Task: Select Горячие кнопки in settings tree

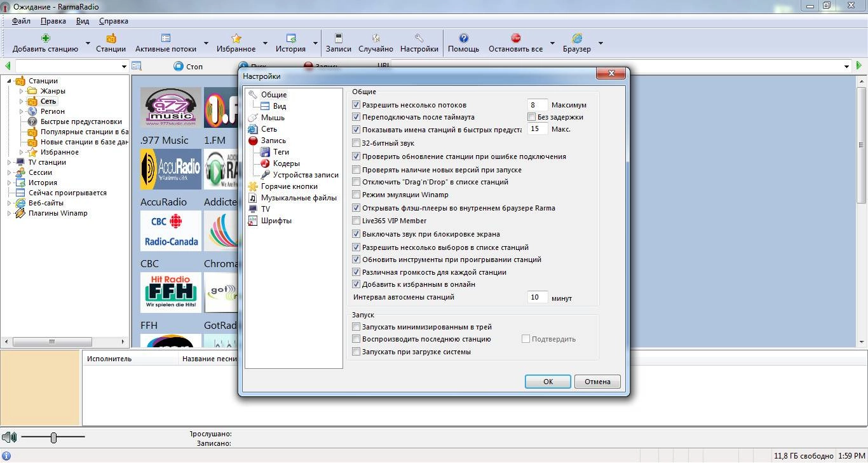Action: [x=289, y=186]
